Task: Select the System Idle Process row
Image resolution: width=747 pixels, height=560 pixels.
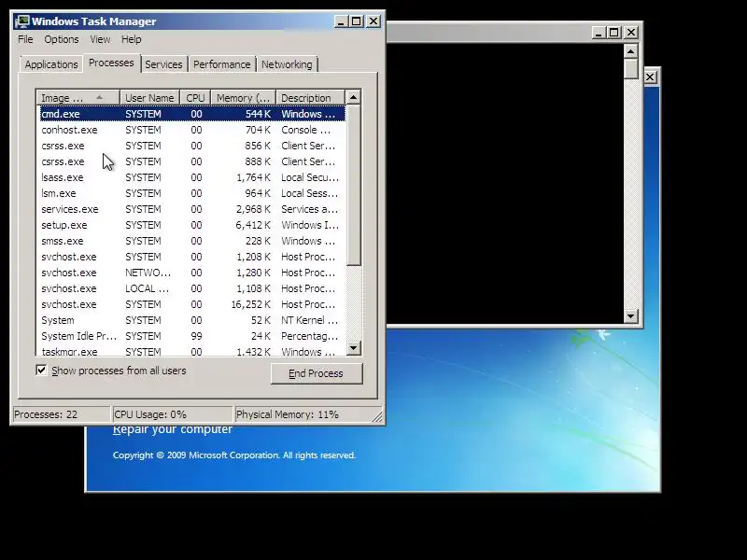Action: [x=191, y=336]
